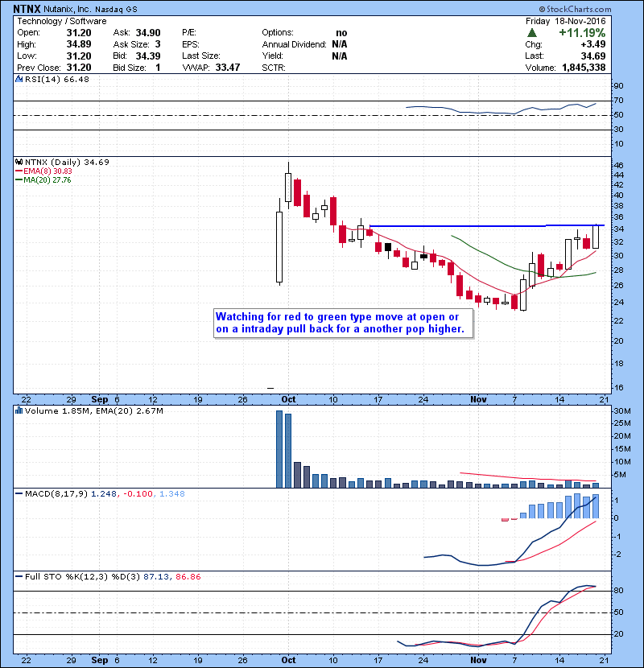The height and width of the screenshot is (668, 644).
Task: Click the RSI indicator line icon
Action: (19, 79)
